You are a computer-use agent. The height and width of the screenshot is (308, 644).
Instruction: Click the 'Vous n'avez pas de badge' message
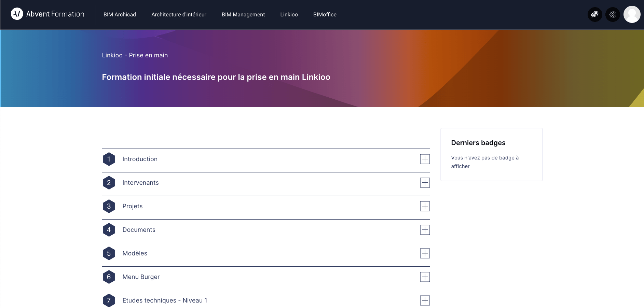coord(485,162)
